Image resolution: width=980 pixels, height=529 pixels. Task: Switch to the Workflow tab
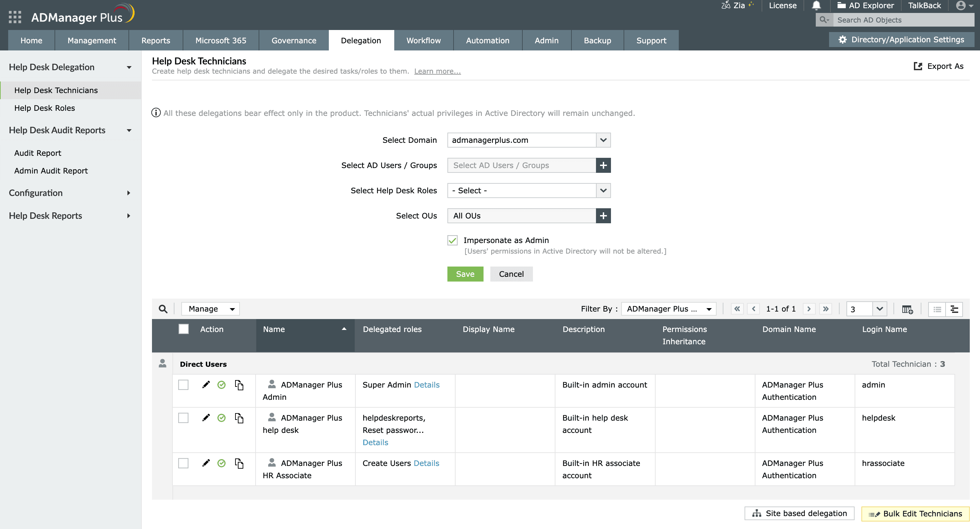(423, 40)
